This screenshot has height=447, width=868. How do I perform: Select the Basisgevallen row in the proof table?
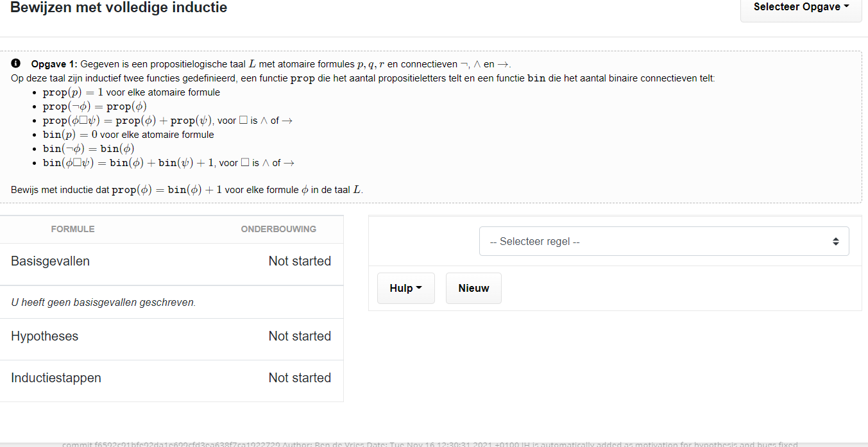point(50,261)
